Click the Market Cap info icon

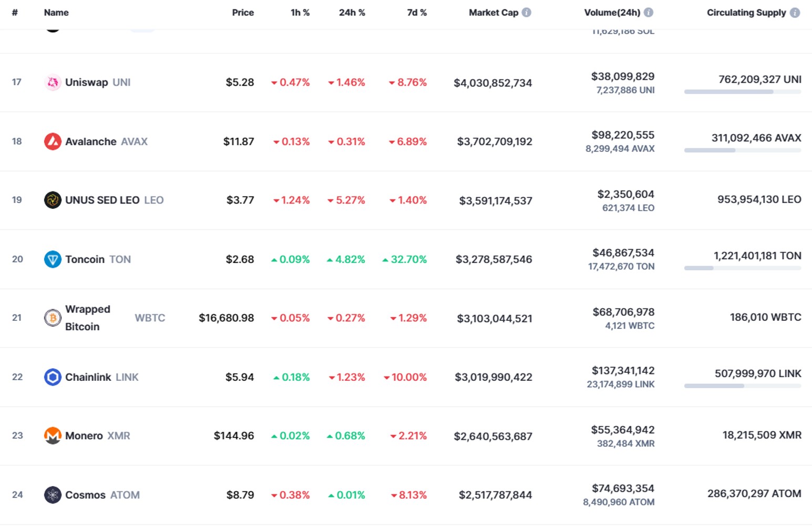coord(526,12)
